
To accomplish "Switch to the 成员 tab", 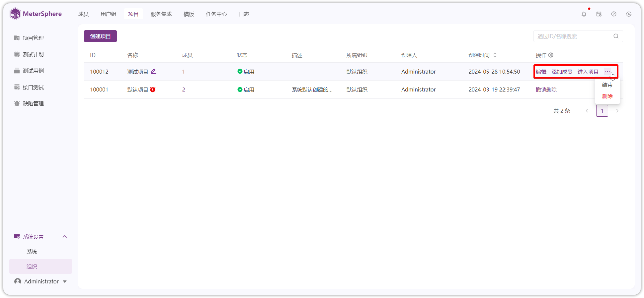I will coord(83,14).
